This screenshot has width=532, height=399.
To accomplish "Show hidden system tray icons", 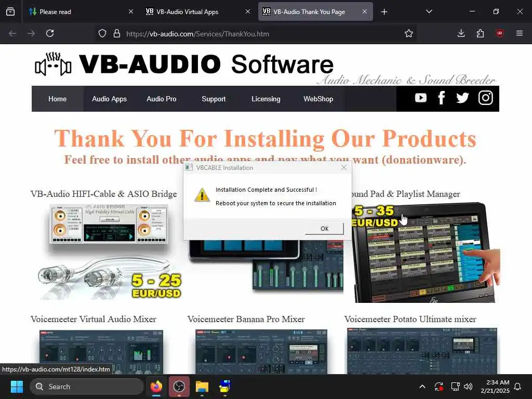I will pos(422,387).
